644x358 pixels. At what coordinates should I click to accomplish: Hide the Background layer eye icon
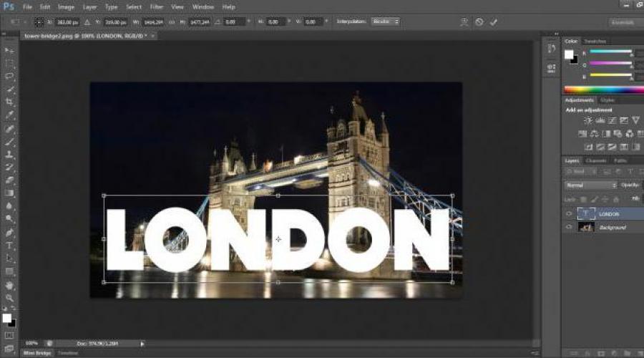[569, 227]
